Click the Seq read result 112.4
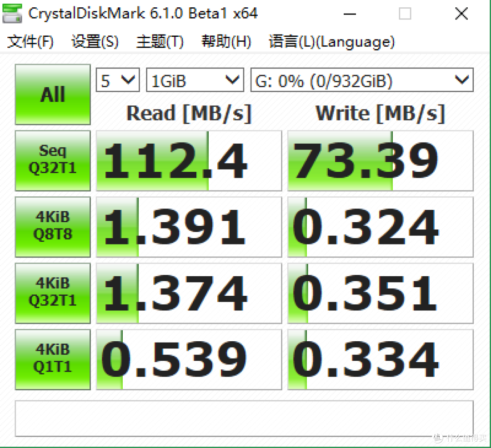Image resolution: width=491 pixels, height=448 pixels. pyautogui.click(x=189, y=160)
